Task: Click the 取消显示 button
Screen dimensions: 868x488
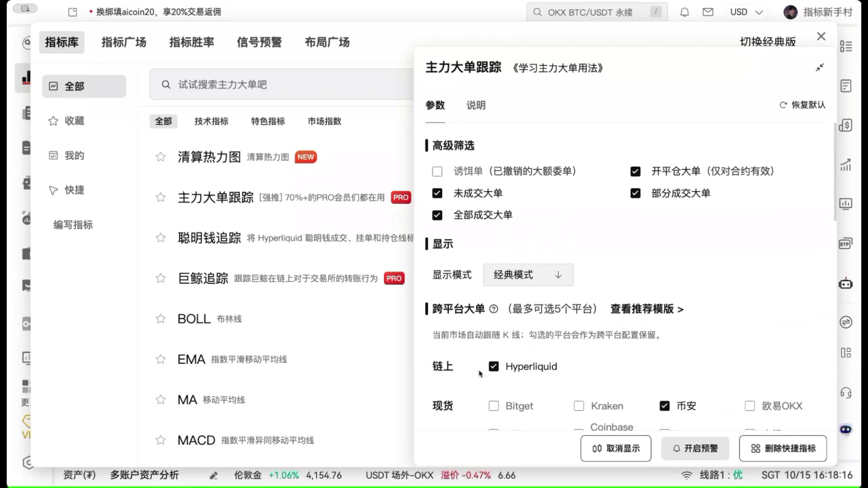Action: coord(616,449)
